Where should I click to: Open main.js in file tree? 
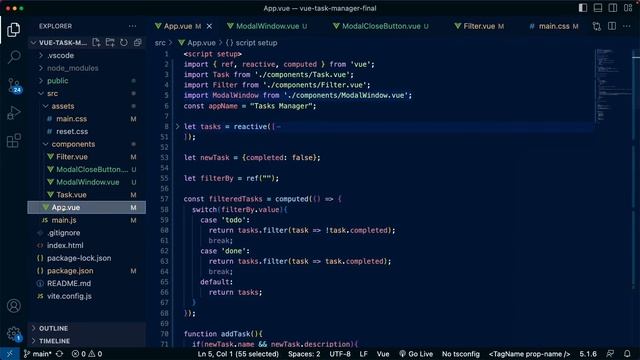click(64, 220)
